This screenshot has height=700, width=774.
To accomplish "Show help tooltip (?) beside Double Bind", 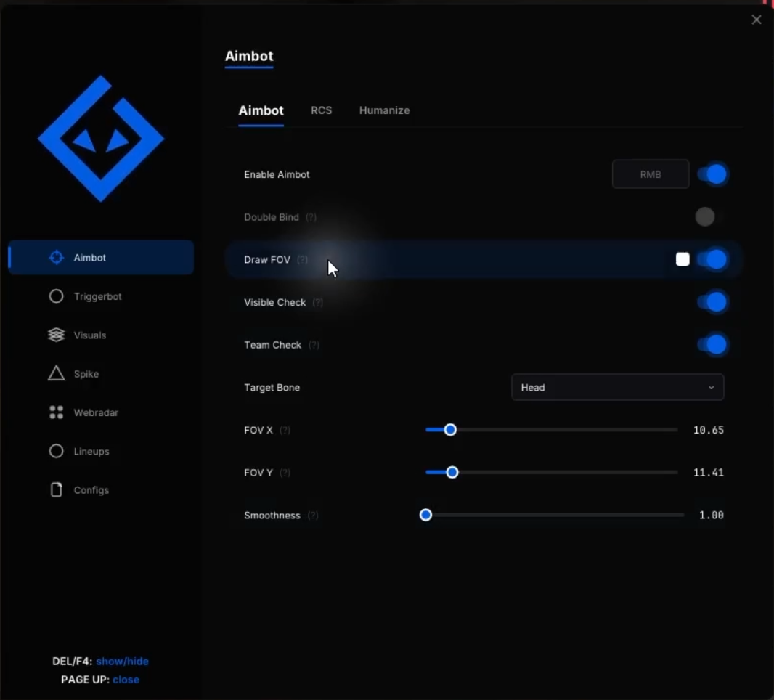I will pyautogui.click(x=311, y=217).
